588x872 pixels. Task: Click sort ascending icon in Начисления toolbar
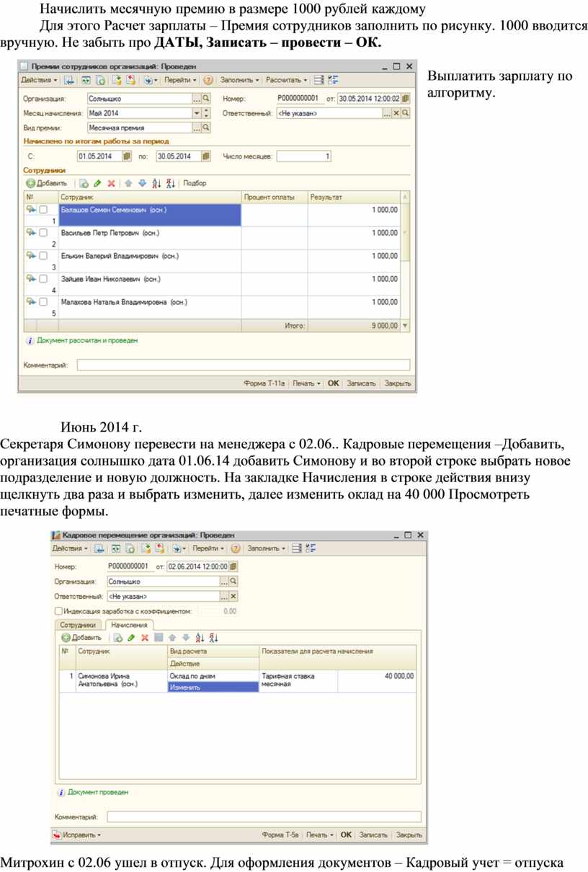click(200, 638)
